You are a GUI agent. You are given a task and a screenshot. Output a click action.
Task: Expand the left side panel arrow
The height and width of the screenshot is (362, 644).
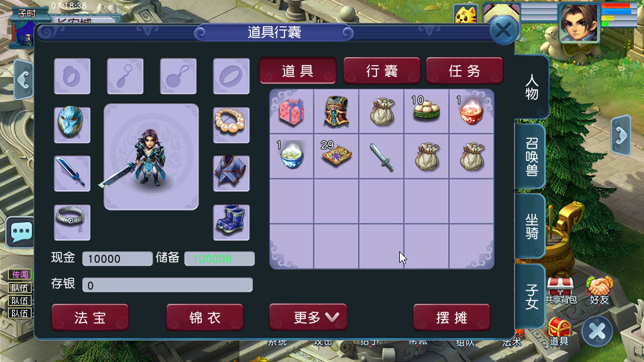pyautogui.click(x=23, y=80)
